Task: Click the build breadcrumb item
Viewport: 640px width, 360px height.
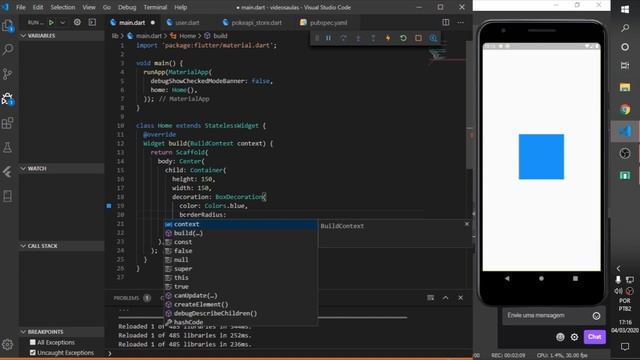Action: click(x=220, y=36)
